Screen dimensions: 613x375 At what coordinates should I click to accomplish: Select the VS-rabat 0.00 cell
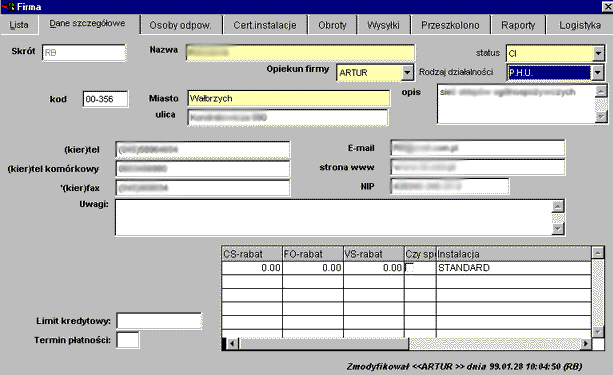374,268
